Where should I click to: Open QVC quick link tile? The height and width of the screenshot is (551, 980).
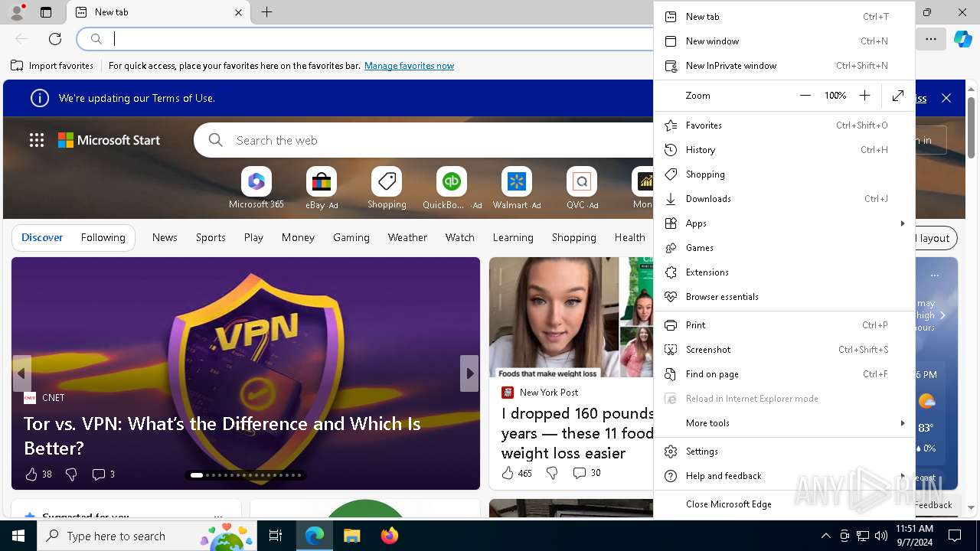click(x=582, y=188)
